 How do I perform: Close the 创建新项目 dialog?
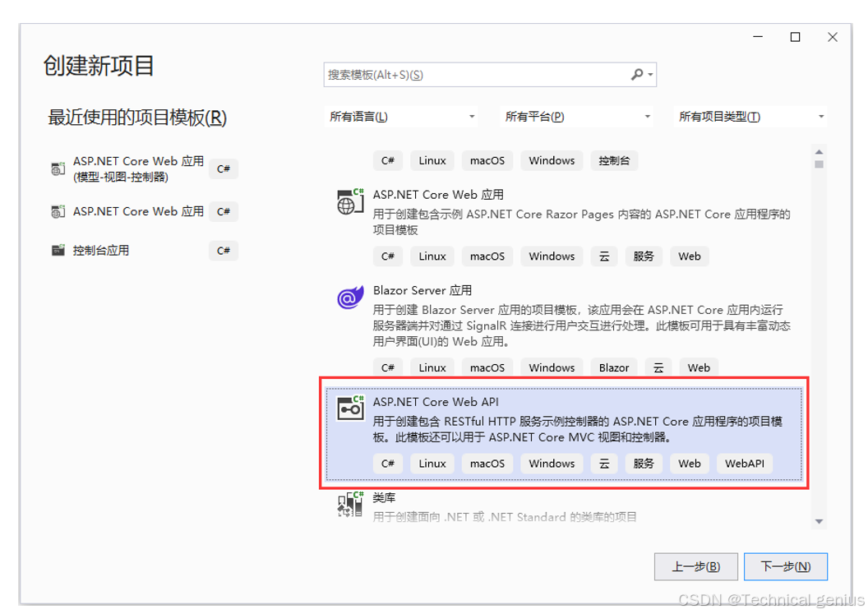pyautogui.click(x=832, y=37)
